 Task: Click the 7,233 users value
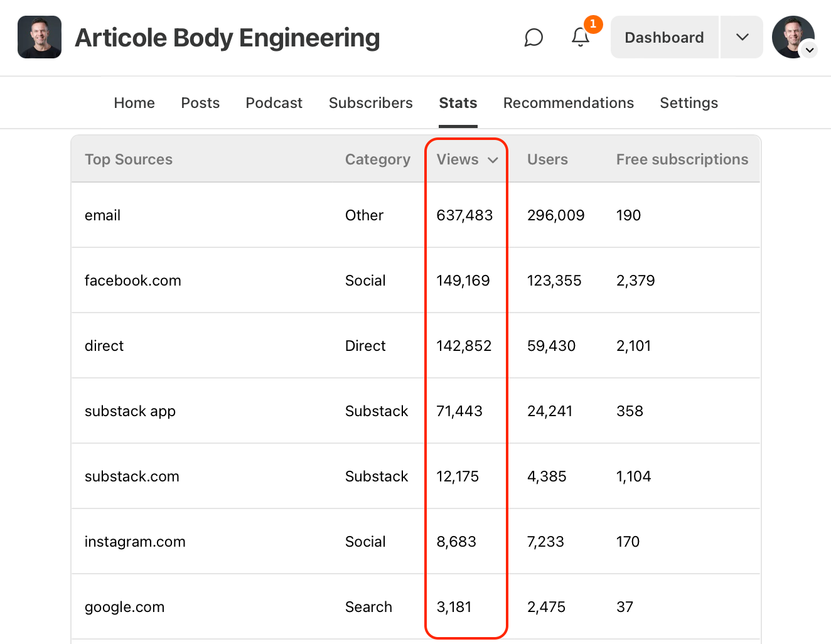545,542
